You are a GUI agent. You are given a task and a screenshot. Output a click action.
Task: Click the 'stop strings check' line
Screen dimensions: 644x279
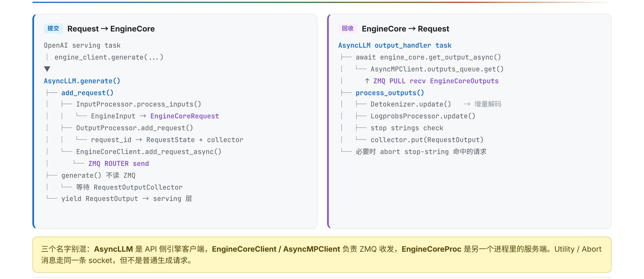[x=407, y=128]
